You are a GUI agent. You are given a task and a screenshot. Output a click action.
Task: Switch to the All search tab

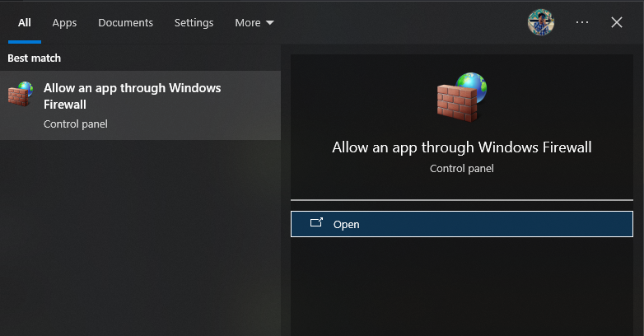(x=24, y=22)
